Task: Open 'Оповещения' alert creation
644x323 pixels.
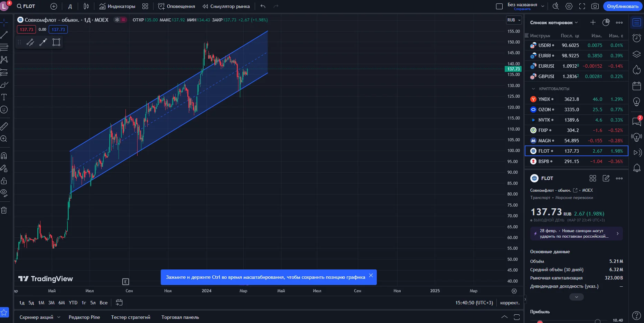Action: click(177, 6)
